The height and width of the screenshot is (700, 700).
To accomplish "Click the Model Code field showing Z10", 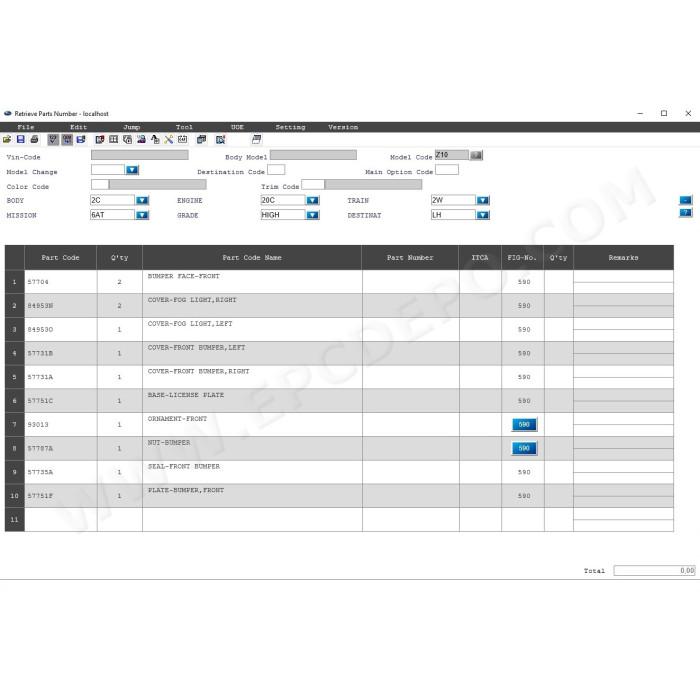I will click(452, 155).
